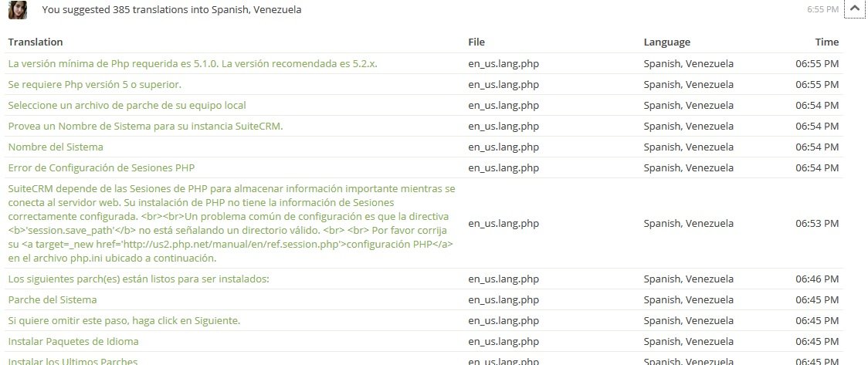Open the 'Nombre del Sistema' translation
Image resolution: width=868 pixels, height=365 pixels.
coord(56,147)
